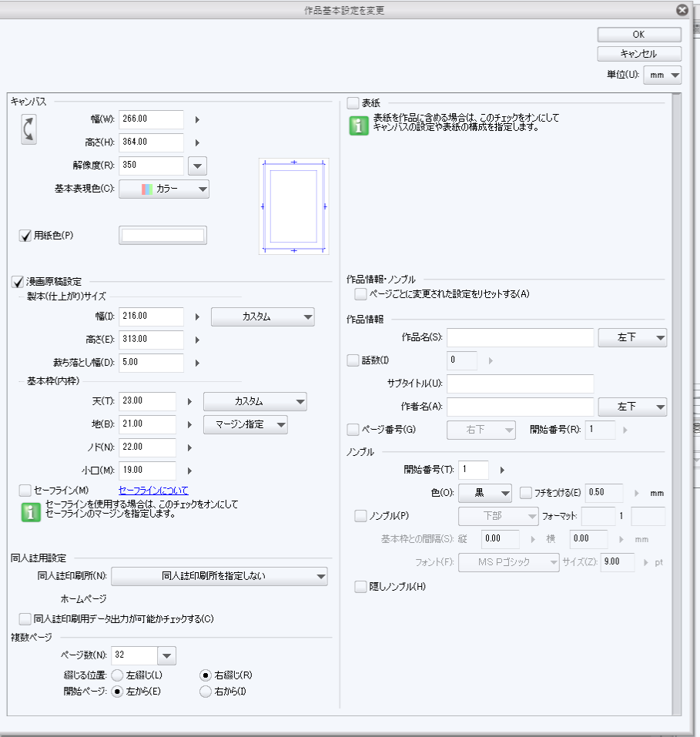Click the 用紙色 white color swatch
The width and height of the screenshot is (700, 737).
[x=162, y=236]
